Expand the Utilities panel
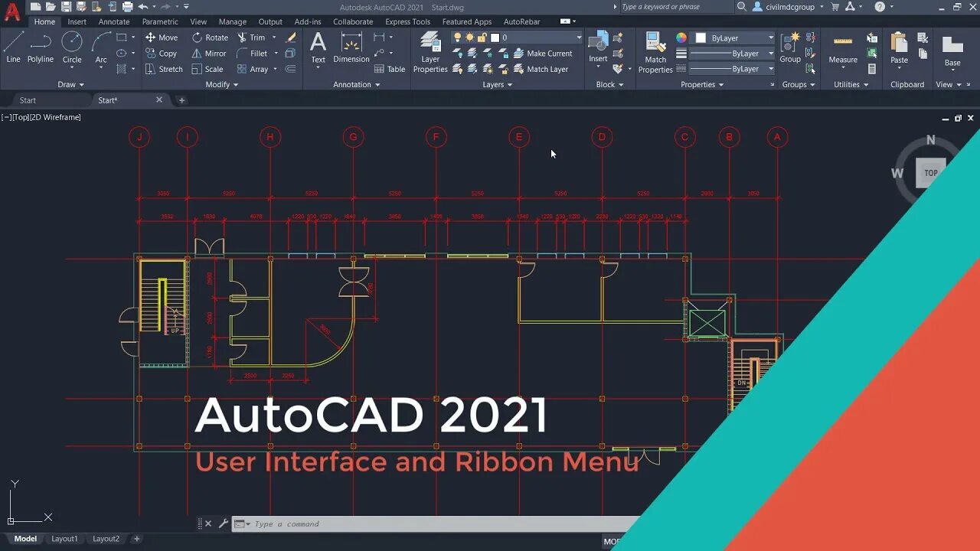Image resolution: width=980 pixels, height=551 pixels. point(851,84)
